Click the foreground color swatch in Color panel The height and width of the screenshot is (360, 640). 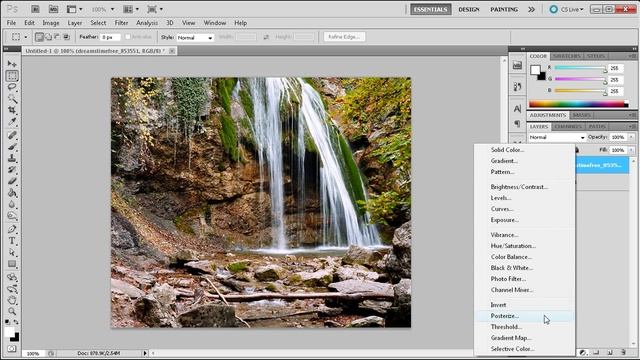click(535, 70)
